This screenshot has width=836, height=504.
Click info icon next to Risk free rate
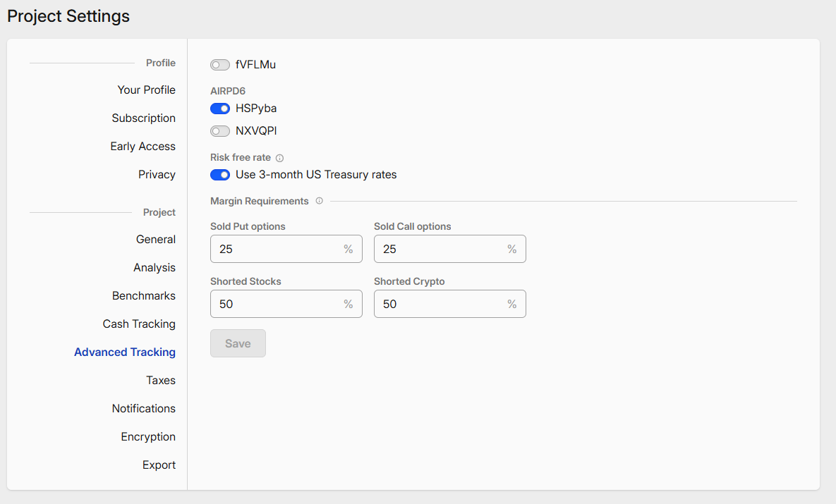[x=279, y=158]
